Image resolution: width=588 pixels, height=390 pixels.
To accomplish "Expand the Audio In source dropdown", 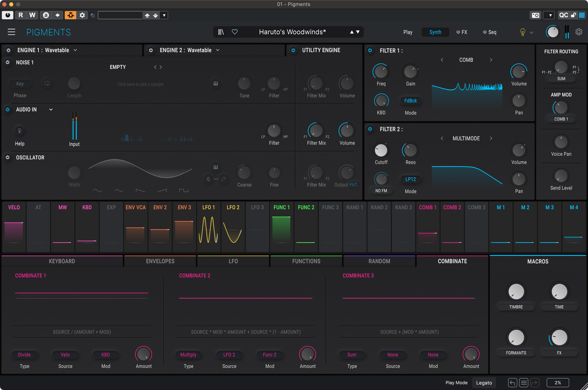I will [x=51, y=109].
